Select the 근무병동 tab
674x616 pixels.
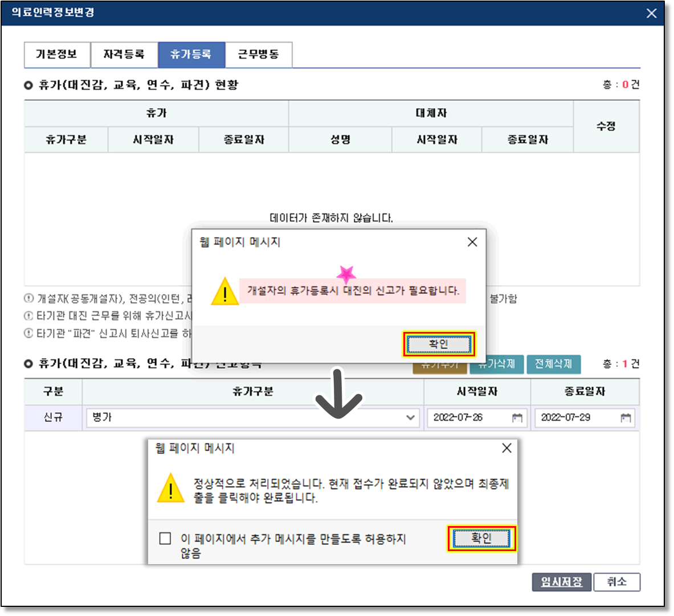[x=258, y=55]
